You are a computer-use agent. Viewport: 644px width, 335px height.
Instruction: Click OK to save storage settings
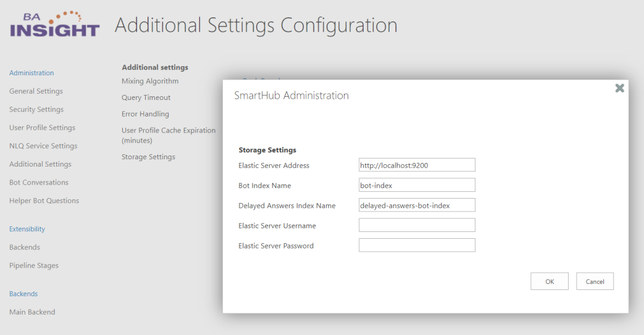[x=549, y=281]
